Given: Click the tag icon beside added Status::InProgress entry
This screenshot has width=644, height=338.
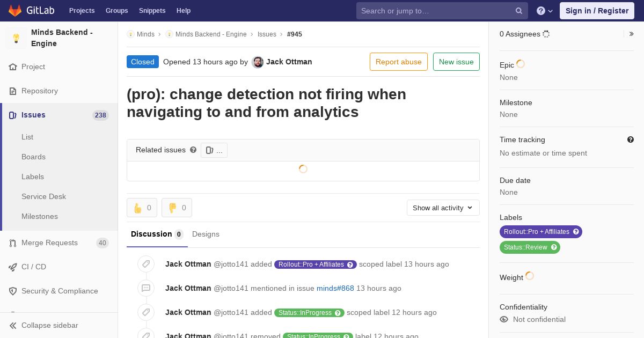Looking at the screenshot, I should [146, 312].
